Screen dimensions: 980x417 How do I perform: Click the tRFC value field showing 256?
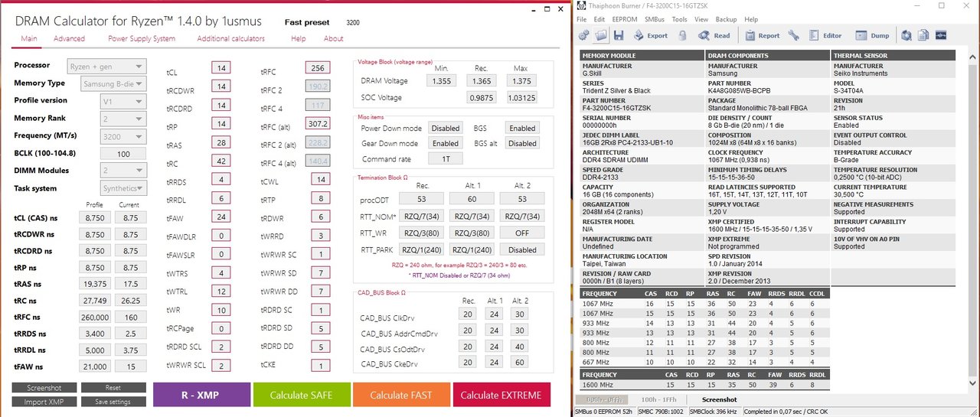point(318,68)
